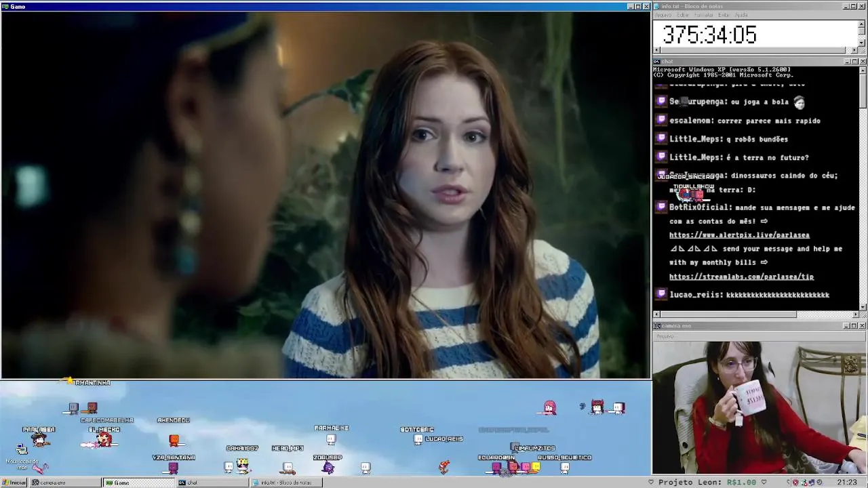Click the Game window title icon
The height and width of the screenshot is (488, 868).
[x=5, y=7]
